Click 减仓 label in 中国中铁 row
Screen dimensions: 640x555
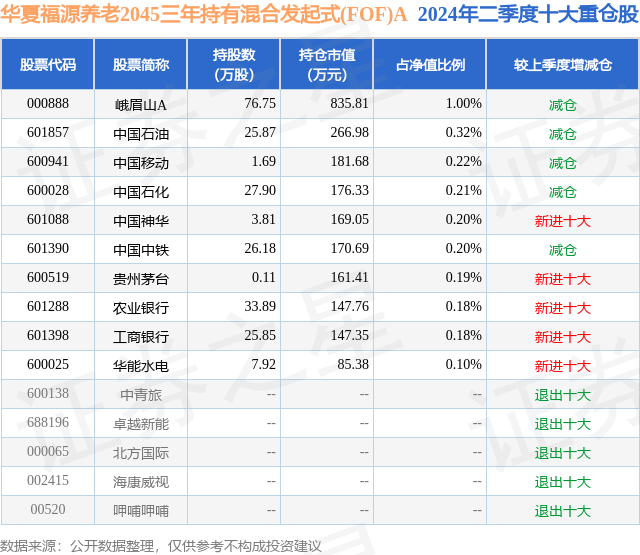pyautogui.click(x=563, y=250)
